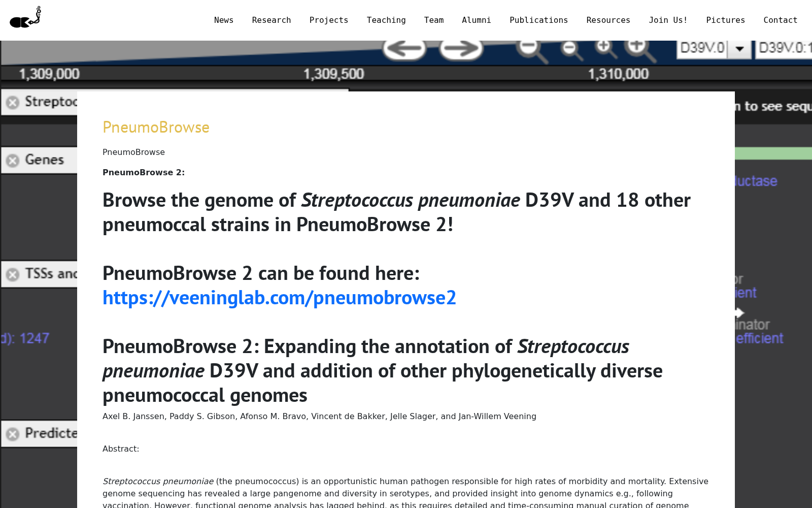
Task: Click the author list starting with Axel B. Janssen
Action: 319,416
